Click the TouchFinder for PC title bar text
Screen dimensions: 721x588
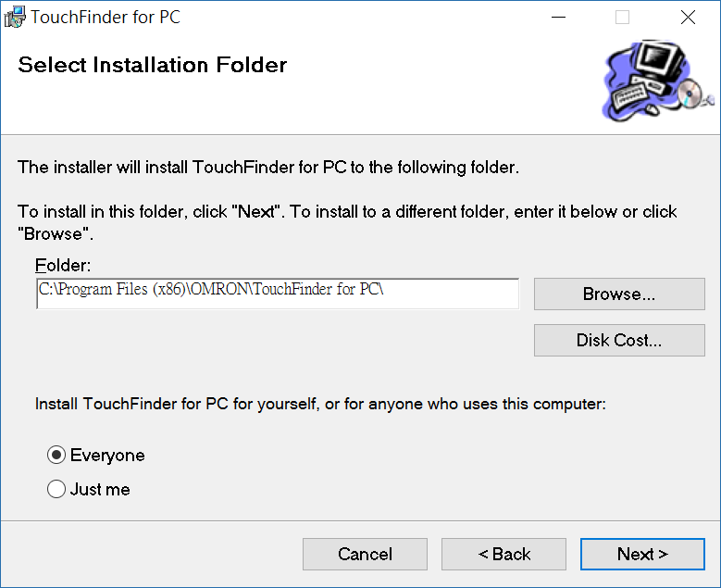tap(106, 17)
